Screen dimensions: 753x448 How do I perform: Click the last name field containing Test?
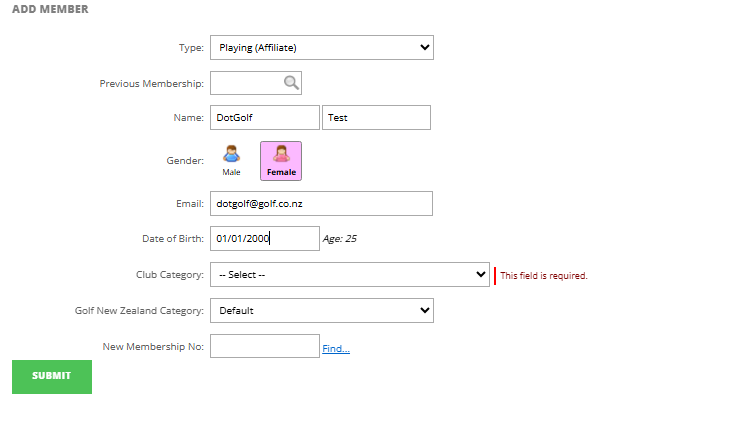pos(376,118)
